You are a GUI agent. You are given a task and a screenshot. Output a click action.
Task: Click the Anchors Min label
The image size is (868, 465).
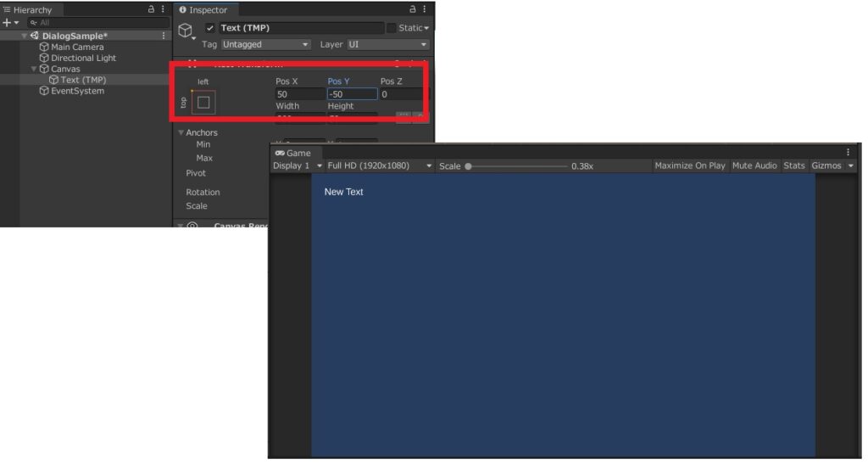(x=203, y=144)
